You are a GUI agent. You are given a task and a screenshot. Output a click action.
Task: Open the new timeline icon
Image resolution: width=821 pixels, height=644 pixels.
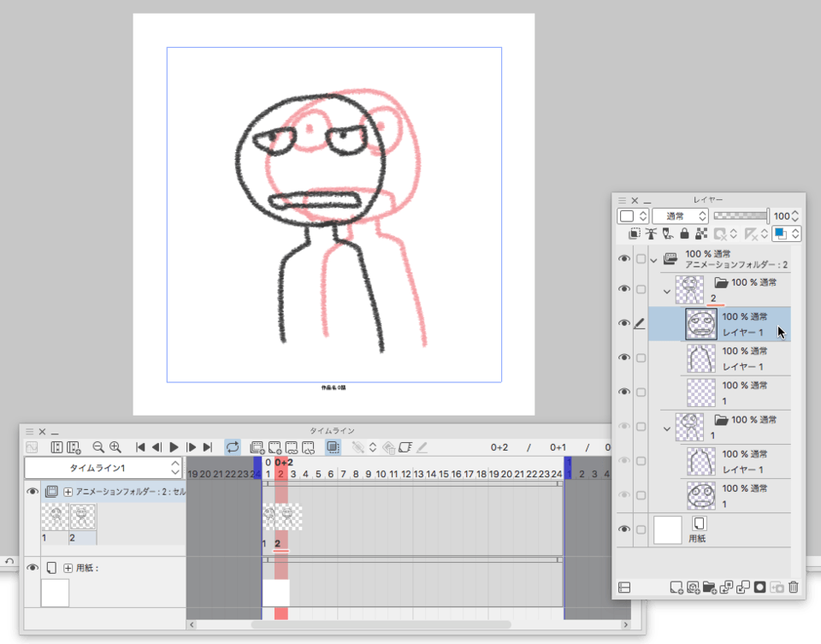[74, 447]
